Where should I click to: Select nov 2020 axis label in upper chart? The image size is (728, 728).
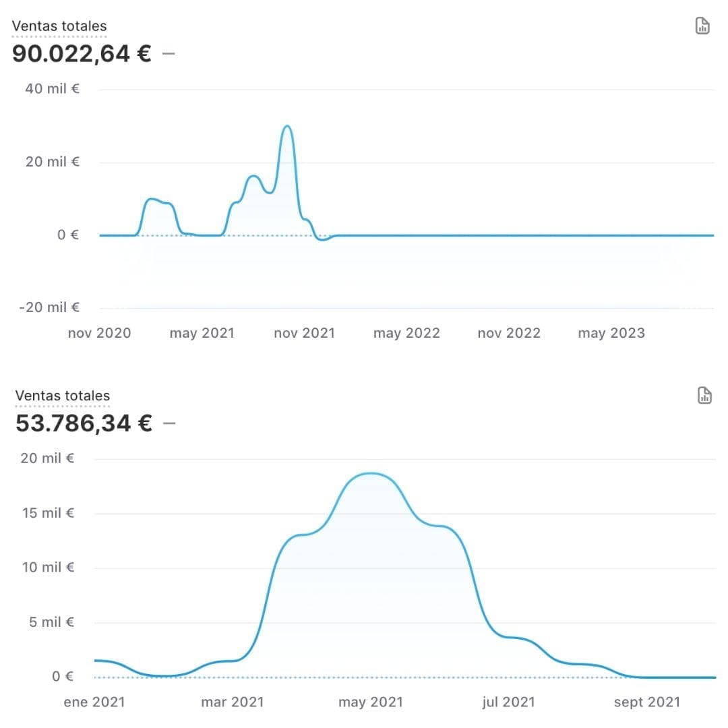99,333
